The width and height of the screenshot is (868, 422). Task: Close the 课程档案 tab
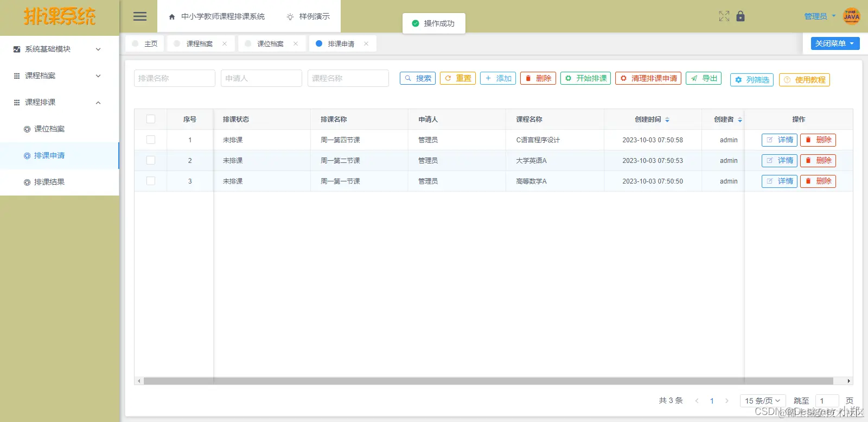coord(225,44)
